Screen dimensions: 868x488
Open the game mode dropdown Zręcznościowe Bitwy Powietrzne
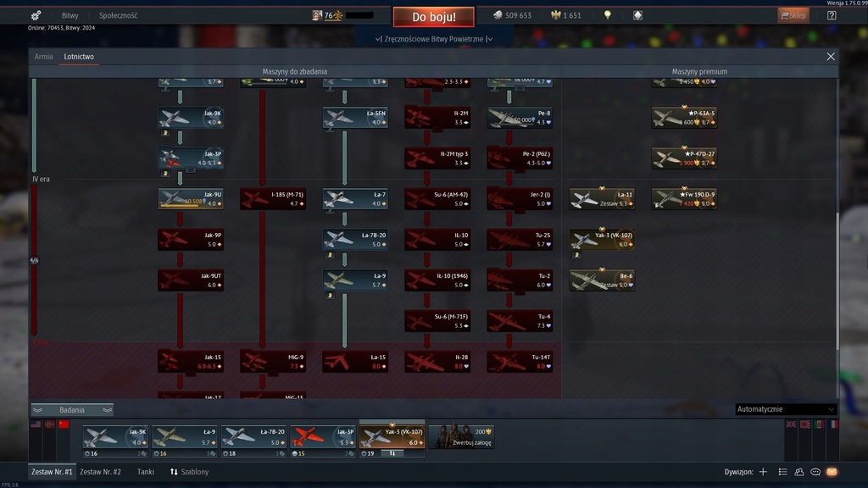tap(433, 39)
